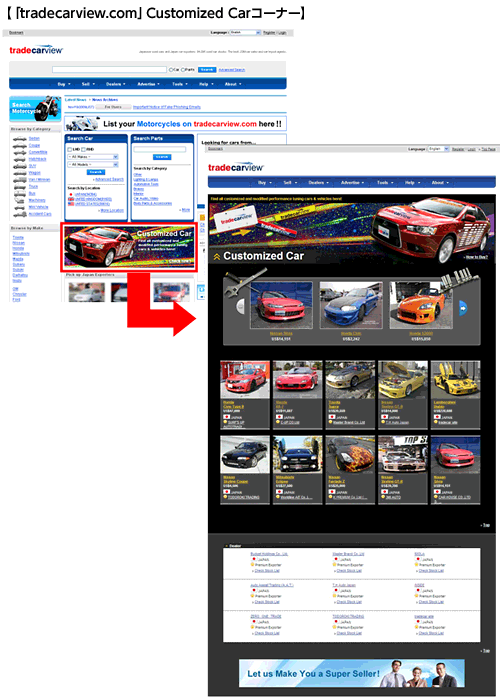Open the yellow Lamborghini listing photo
Screen dimensions: 500x700
click(x=455, y=380)
